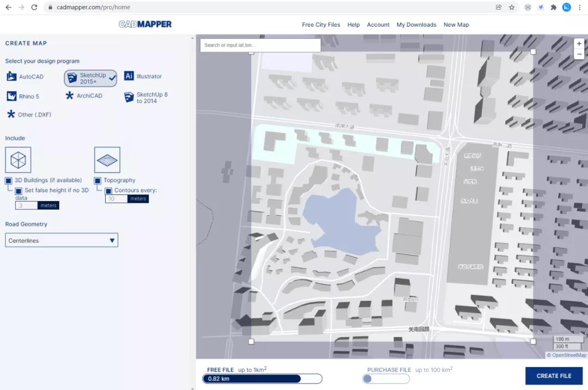This screenshot has height=390, width=588.
Task: Open the browser extensions puzzle icon
Action: coord(554,7)
